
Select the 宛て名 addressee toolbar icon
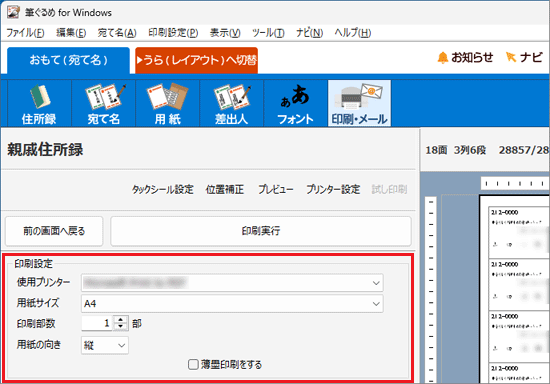pos(103,103)
